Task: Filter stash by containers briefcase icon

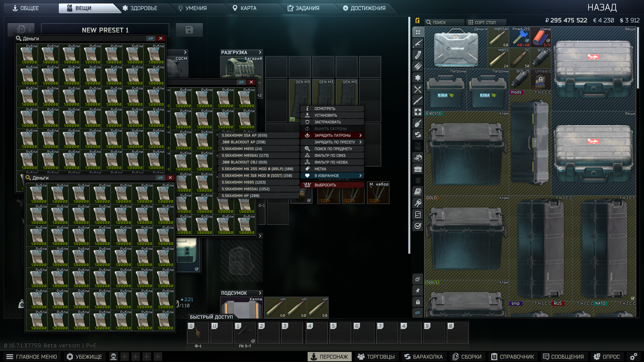Action: click(418, 169)
